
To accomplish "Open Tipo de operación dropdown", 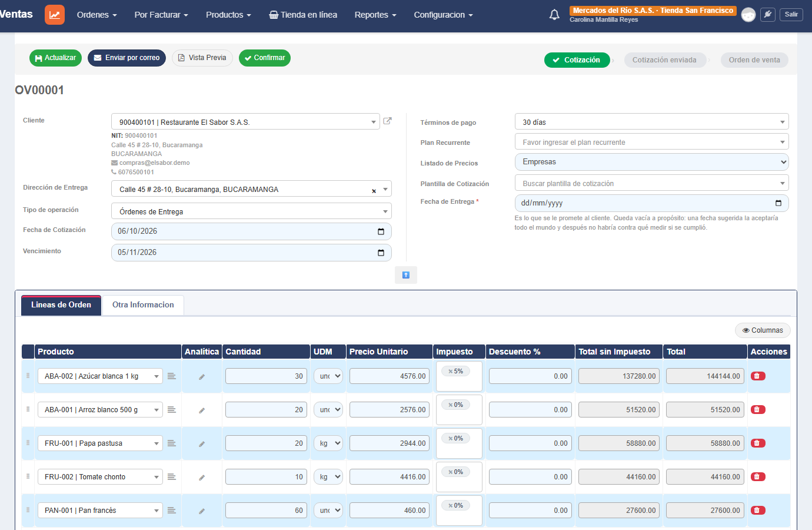I will (x=251, y=211).
